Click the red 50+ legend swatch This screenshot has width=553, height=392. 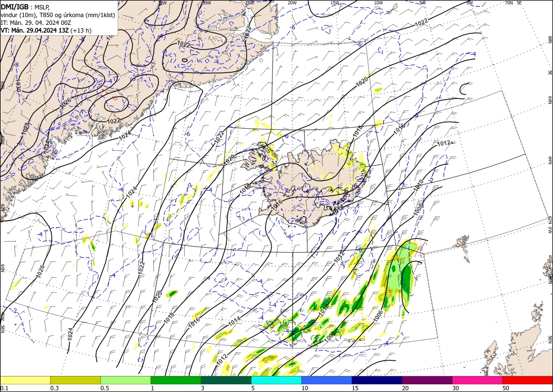(x=528, y=380)
